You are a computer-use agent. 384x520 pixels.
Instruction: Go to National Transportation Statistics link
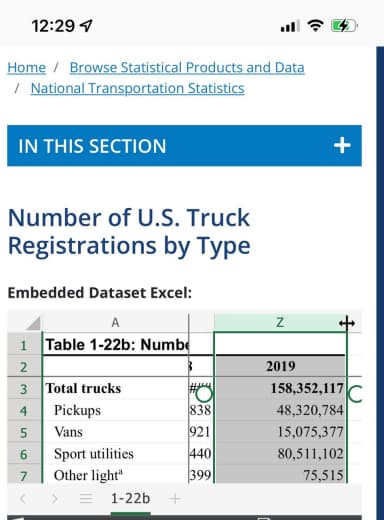pos(138,88)
